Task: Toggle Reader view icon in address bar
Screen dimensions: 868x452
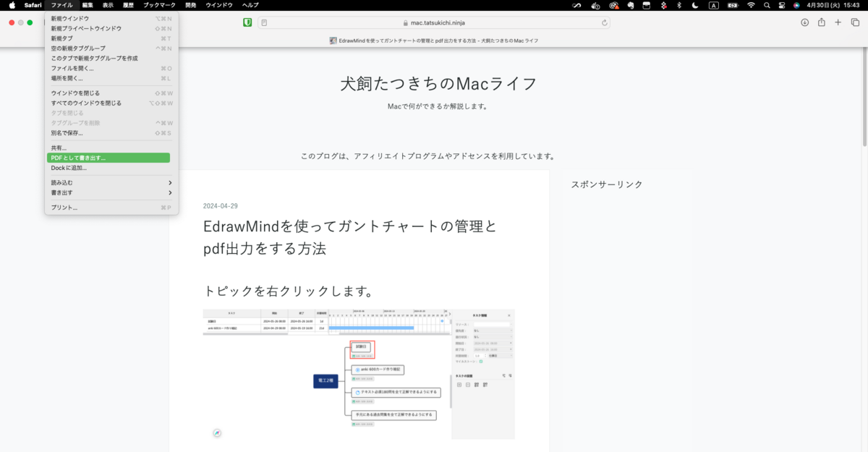Action: pos(264,22)
